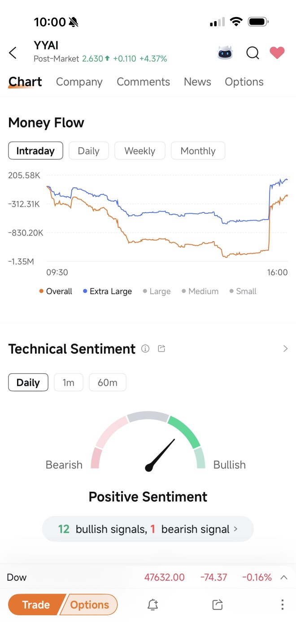Click the money flow line chart

[167, 220]
